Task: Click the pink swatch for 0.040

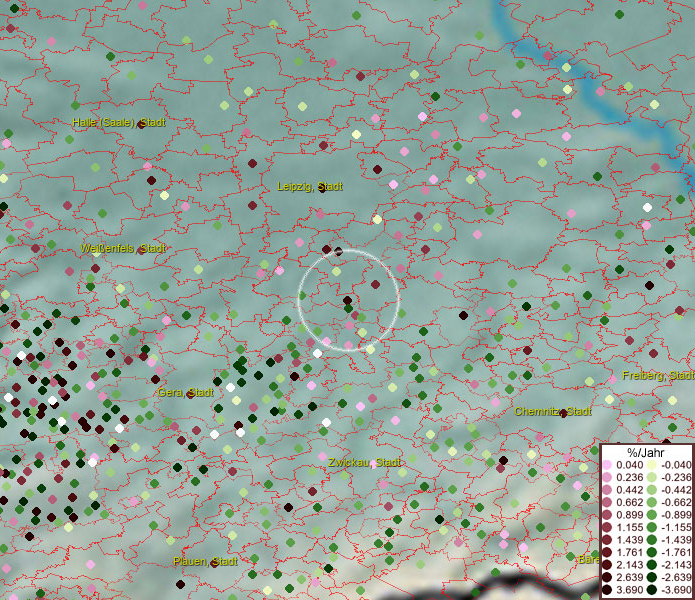Action: [x=607, y=465]
